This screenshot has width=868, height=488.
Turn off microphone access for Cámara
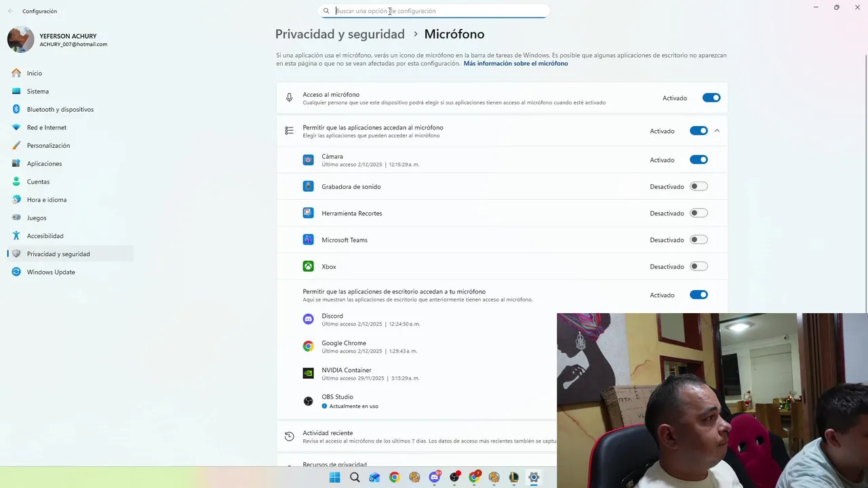click(698, 160)
